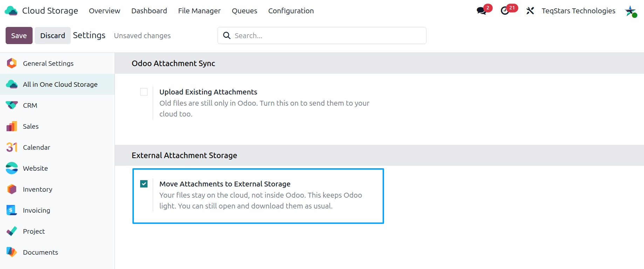The image size is (644, 269).
Task: Open the File Manager menu
Action: pos(199,11)
